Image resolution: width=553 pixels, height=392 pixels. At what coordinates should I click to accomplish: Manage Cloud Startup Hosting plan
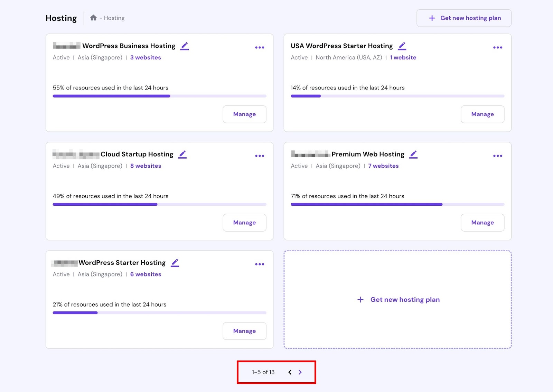(x=244, y=223)
